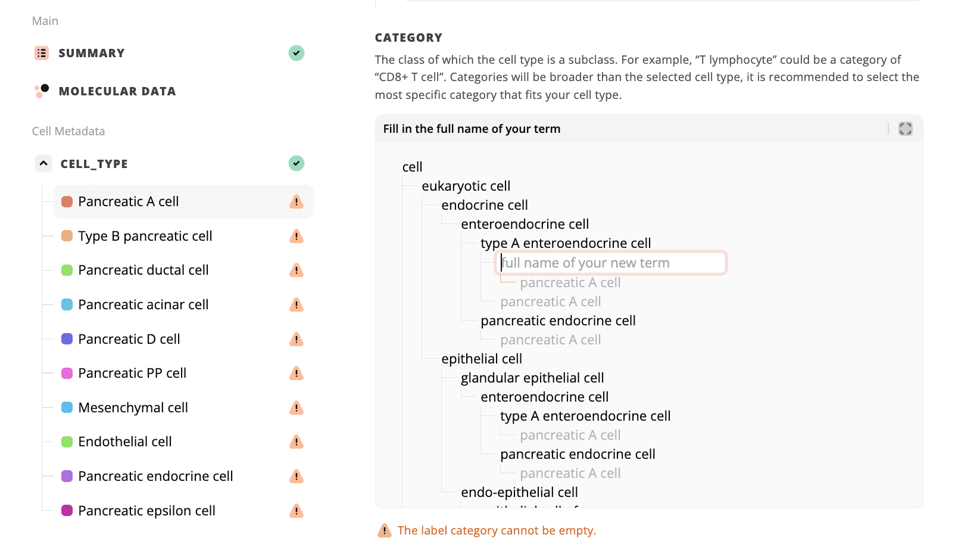
Task: Open the Summary section
Action: 91,53
